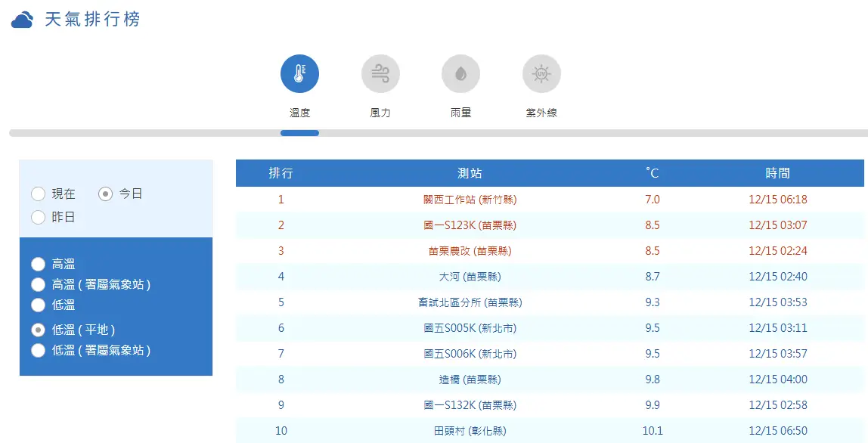Switch to the 紫外線 tab label

coord(541,113)
